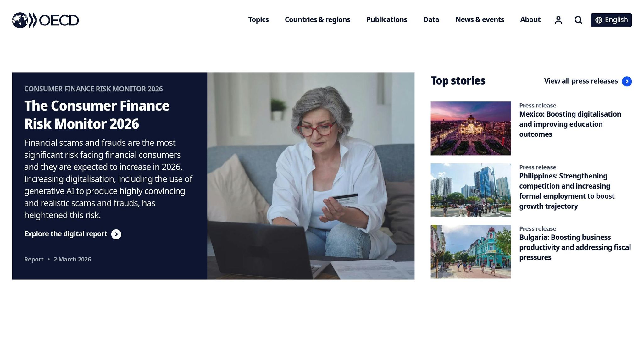
Task: Open the About menu
Action: click(530, 20)
